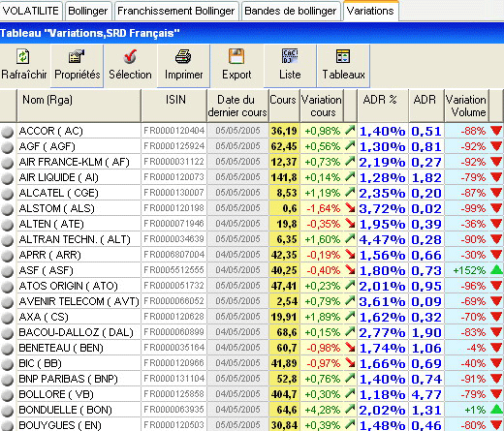The image size is (504, 431).
Task: Sort by Date du dernier cours header
Action: 237,106
